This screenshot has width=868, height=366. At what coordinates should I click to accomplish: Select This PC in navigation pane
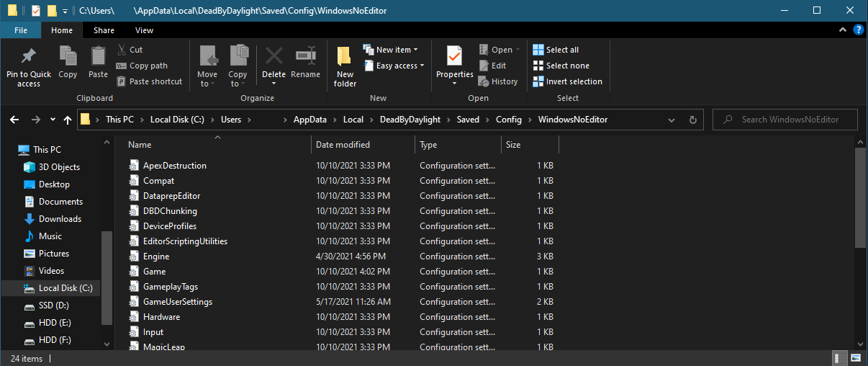47,150
